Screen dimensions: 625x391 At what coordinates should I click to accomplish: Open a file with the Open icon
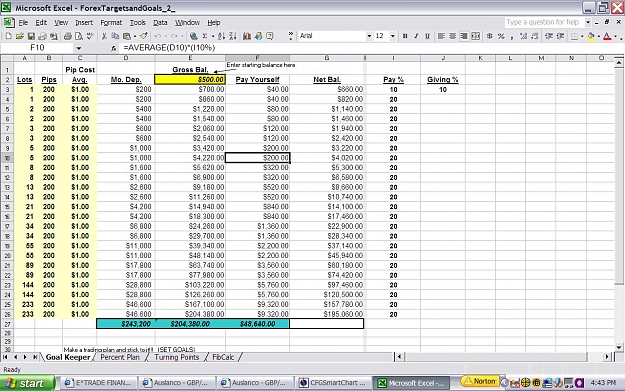pos(20,36)
